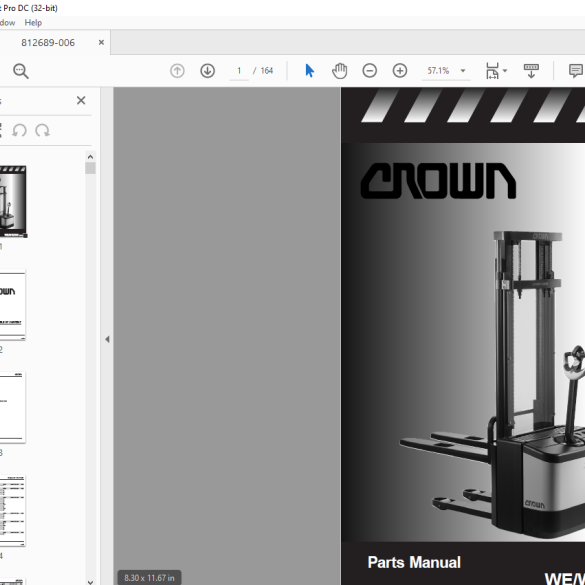Rotate thumbnails clockwise
Image resolution: width=585 pixels, height=585 pixels.
point(43,131)
